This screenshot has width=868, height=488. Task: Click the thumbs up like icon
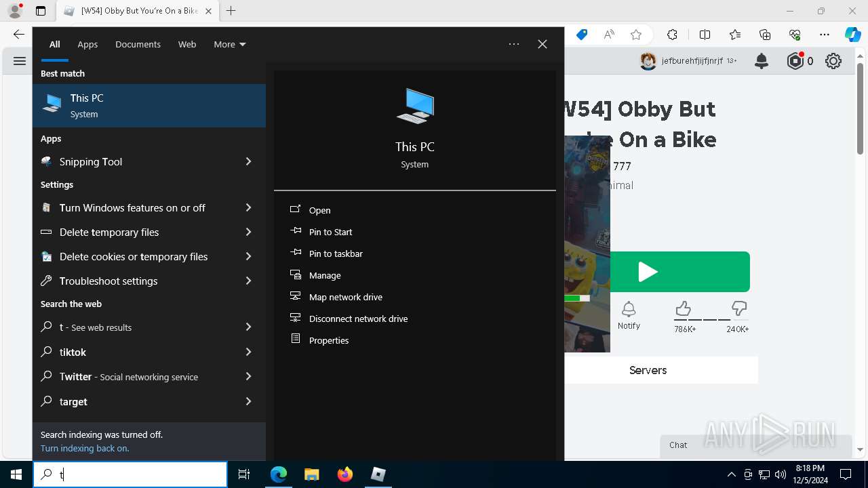[x=683, y=309]
